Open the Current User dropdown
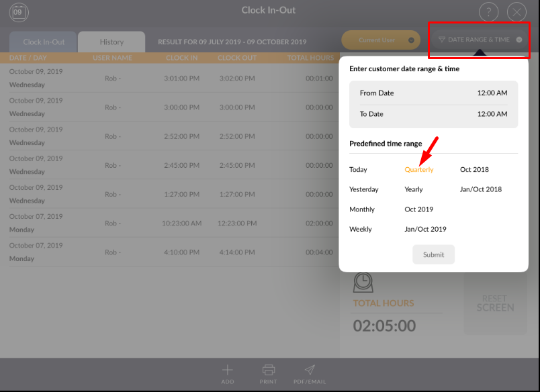The width and height of the screenshot is (540, 392). click(x=381, y=40)
